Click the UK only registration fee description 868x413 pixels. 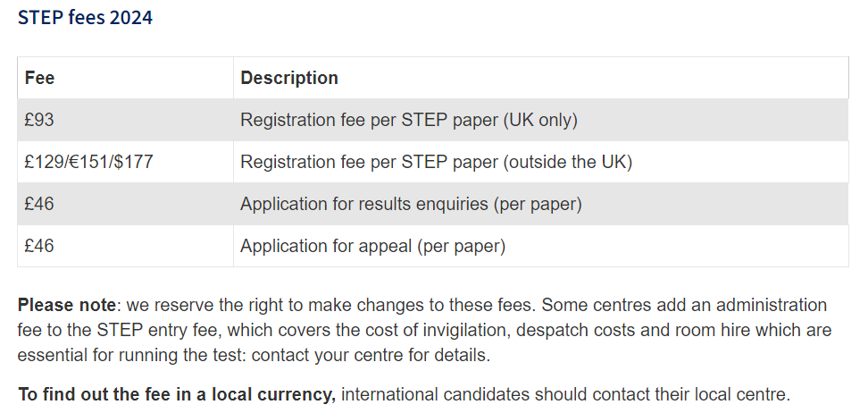click(x=408, y=120)
